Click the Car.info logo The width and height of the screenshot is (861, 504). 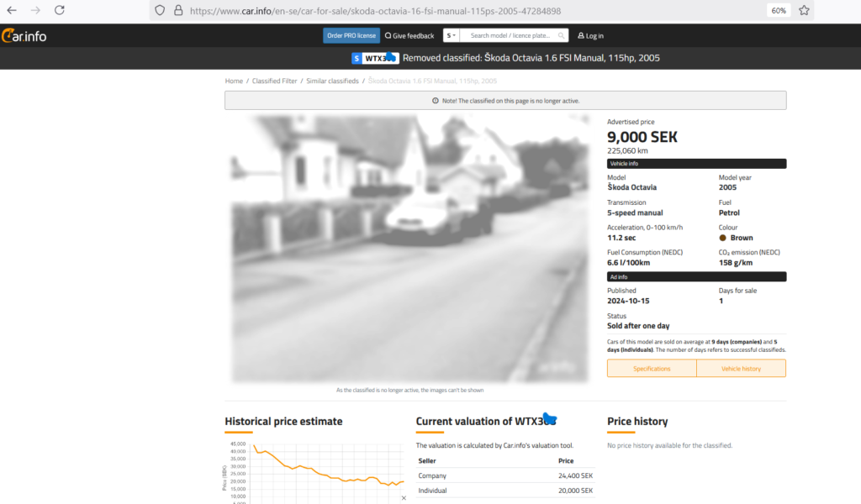click(24, 35)
